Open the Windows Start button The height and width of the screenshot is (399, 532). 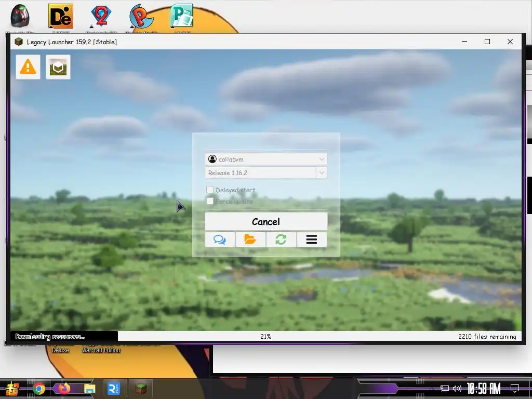[12, 388]
